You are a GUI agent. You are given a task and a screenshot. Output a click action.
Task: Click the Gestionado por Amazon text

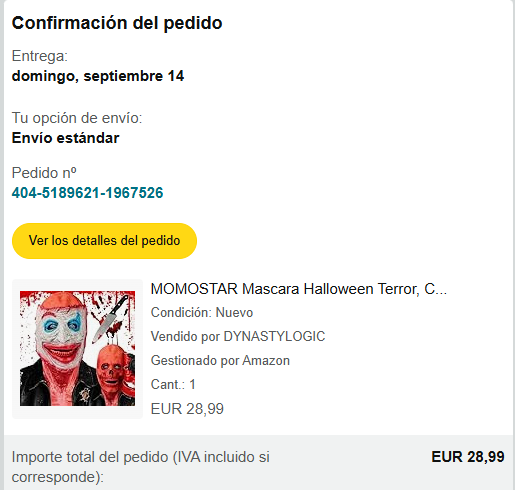(220, 361)
